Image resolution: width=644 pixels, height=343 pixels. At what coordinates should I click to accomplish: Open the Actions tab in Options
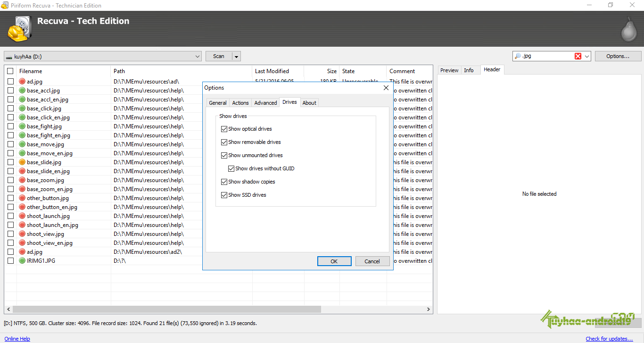[x=240, y=103]
